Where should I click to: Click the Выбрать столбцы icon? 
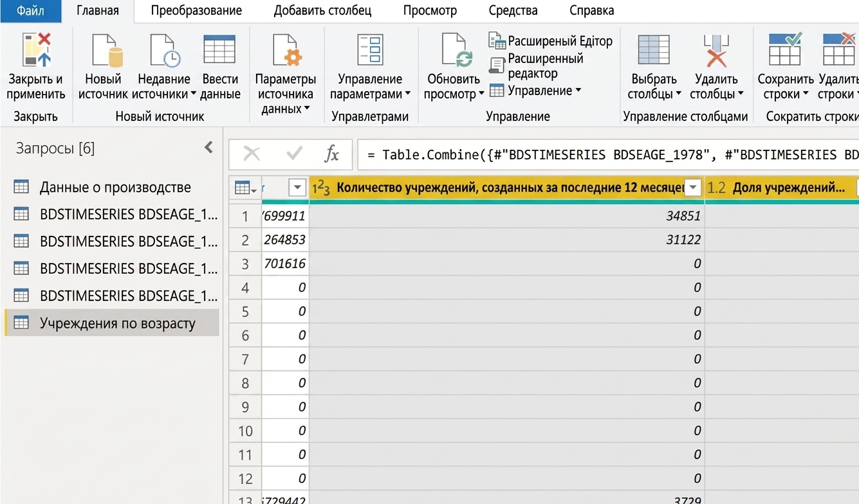pos(654,50)
